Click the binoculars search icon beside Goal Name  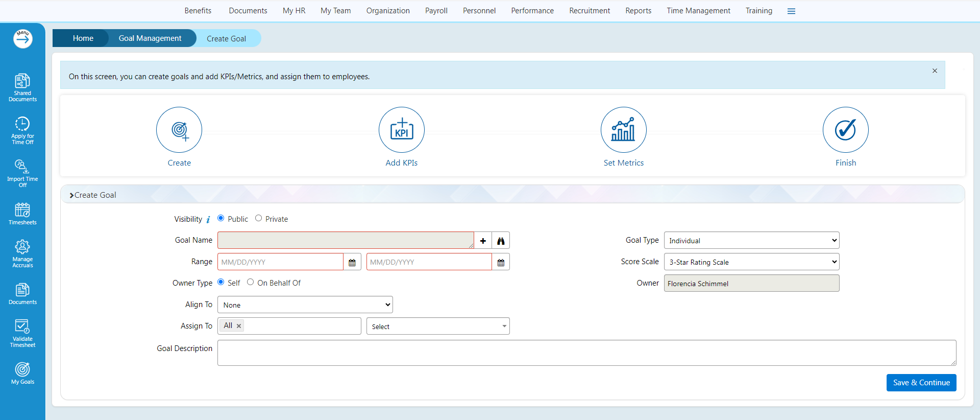coord(501,241)
